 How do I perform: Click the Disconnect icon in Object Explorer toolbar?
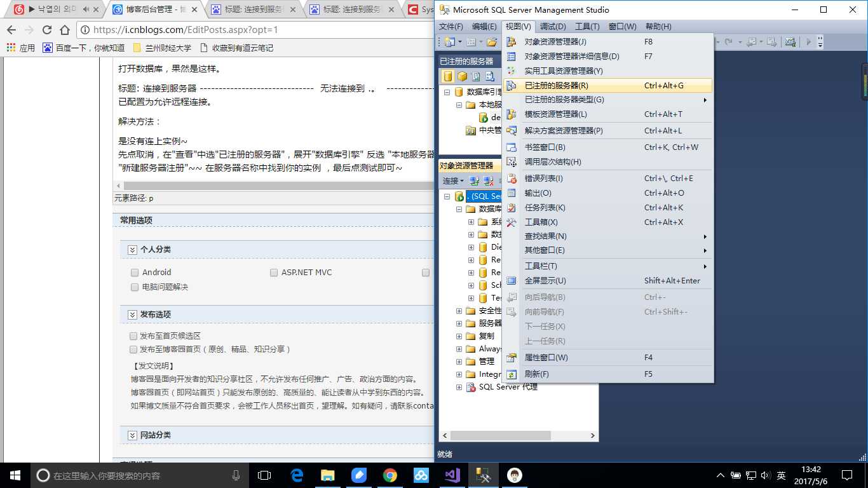(488, 181)
